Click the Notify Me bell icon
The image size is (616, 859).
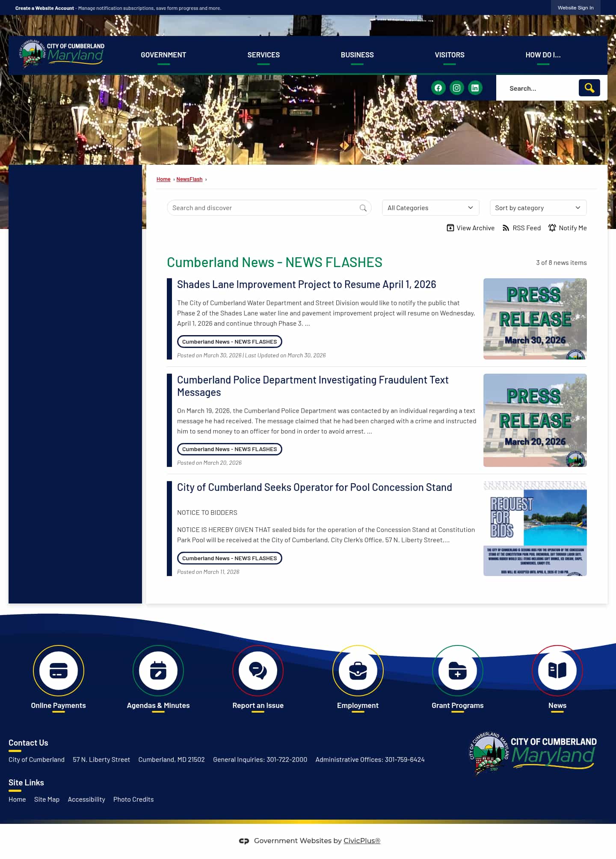pyautogui.click(x=552, y=228)
